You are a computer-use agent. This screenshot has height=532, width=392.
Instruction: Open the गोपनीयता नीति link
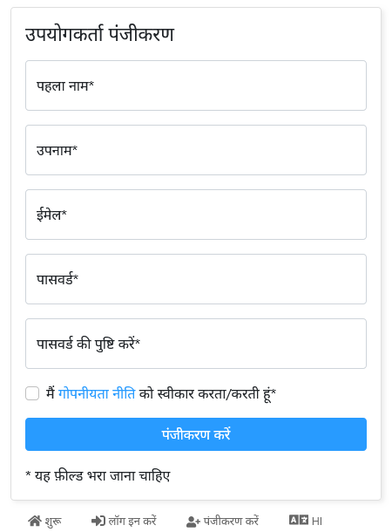97,393
